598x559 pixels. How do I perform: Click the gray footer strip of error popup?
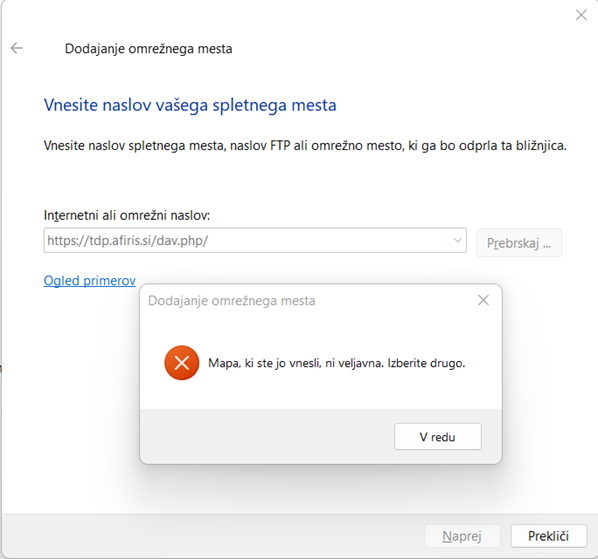267,437
